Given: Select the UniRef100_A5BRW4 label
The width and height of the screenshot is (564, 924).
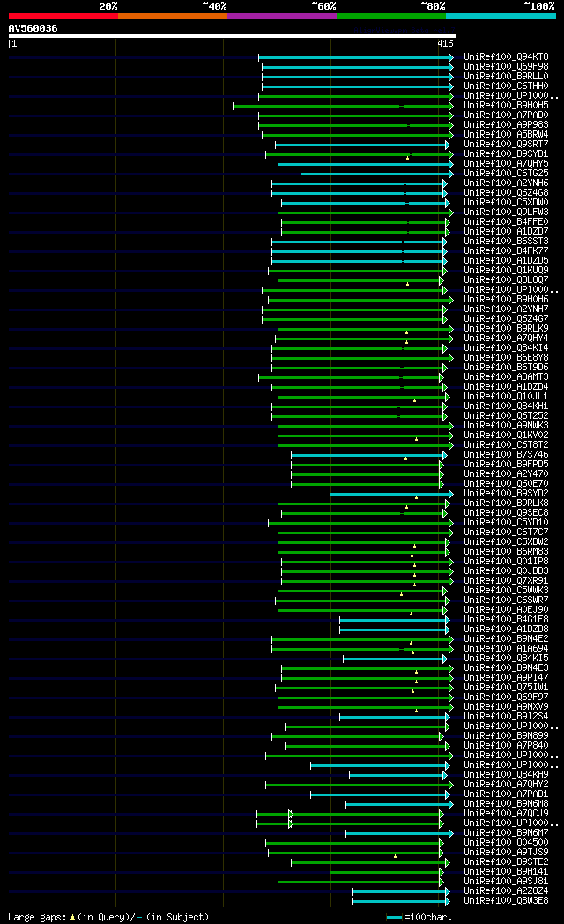Looking at the screenshot, I should (506, 135).
